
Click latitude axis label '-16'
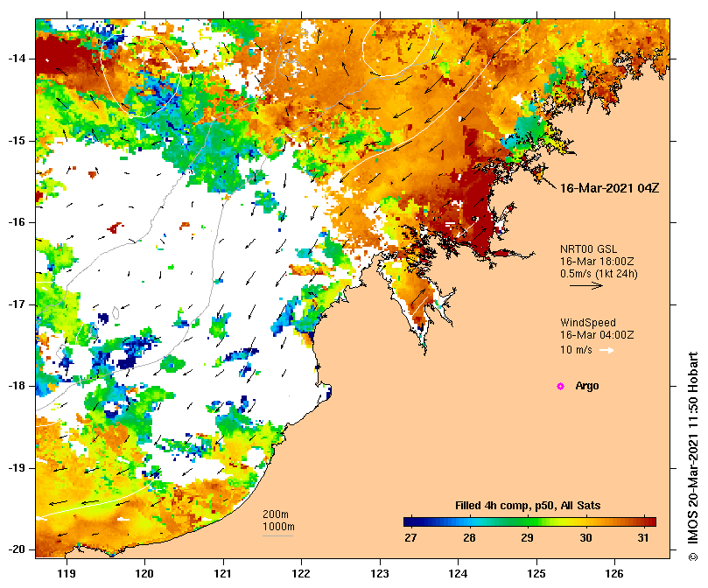[17, 222]
